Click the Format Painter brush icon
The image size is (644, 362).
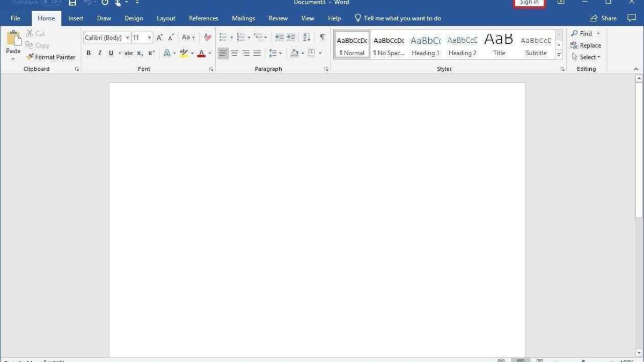pyautogui.click(x=30, y=57)
